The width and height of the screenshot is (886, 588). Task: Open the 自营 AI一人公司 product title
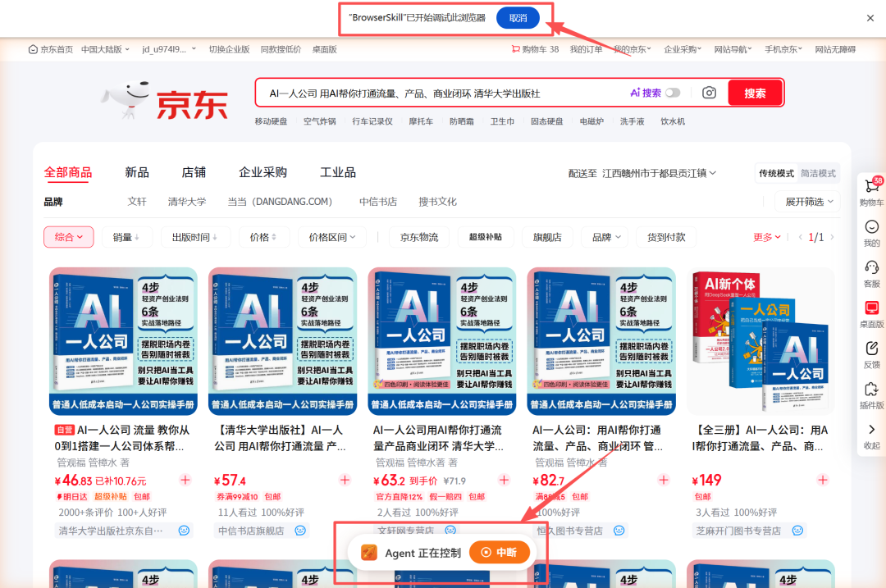tap(122, 438)
